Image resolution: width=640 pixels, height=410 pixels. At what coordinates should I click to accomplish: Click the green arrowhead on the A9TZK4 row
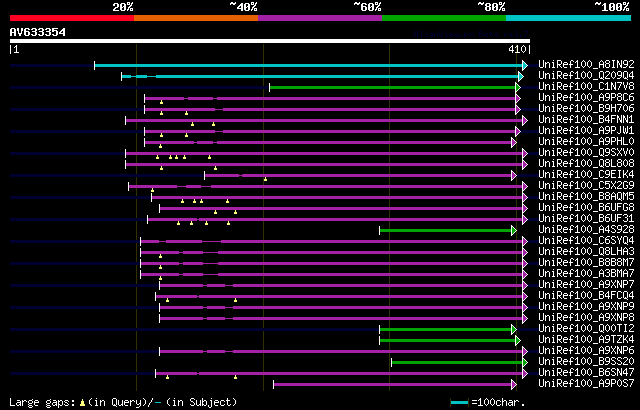518,341
